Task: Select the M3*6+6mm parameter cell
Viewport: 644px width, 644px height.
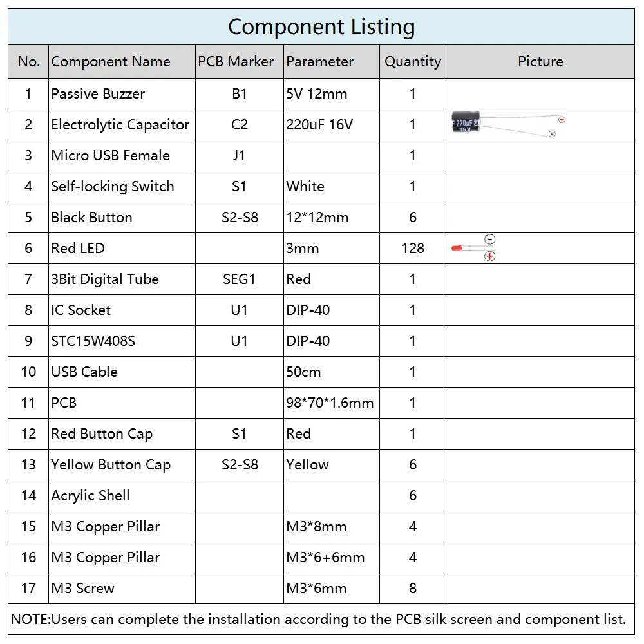Action: [x=325, y=557]
